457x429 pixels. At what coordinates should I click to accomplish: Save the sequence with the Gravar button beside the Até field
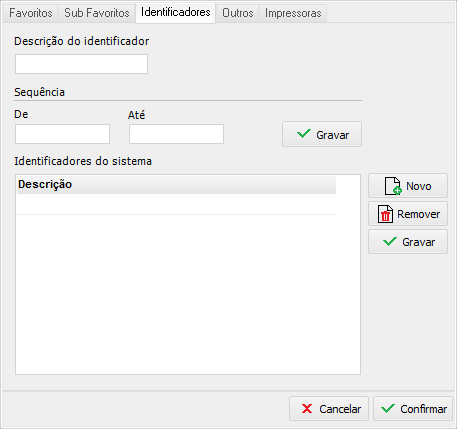322,134
